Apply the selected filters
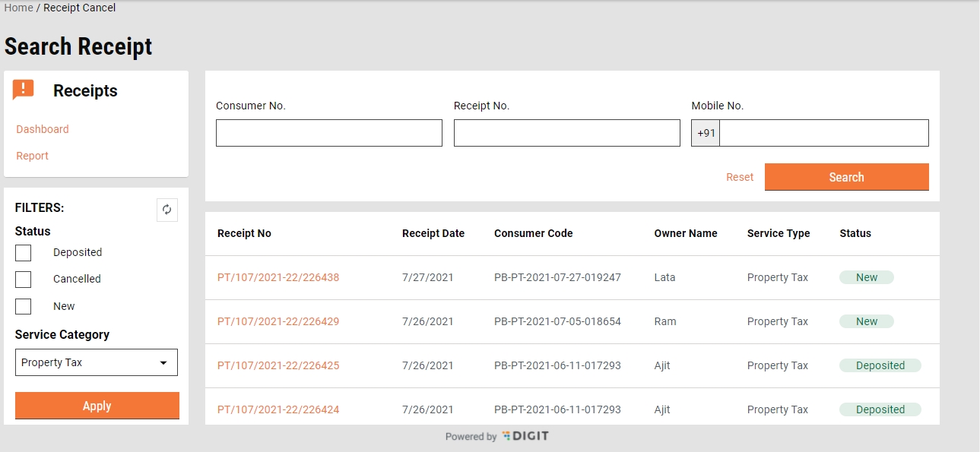This screenshot has height=452, width=980. point(97,406)
